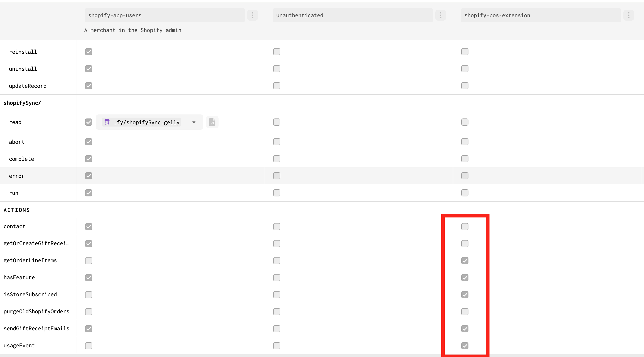Edit the unauthenticated role name field
Viewport: 644px width, 357px height.
pyautogui.click(x=352, y=15)
